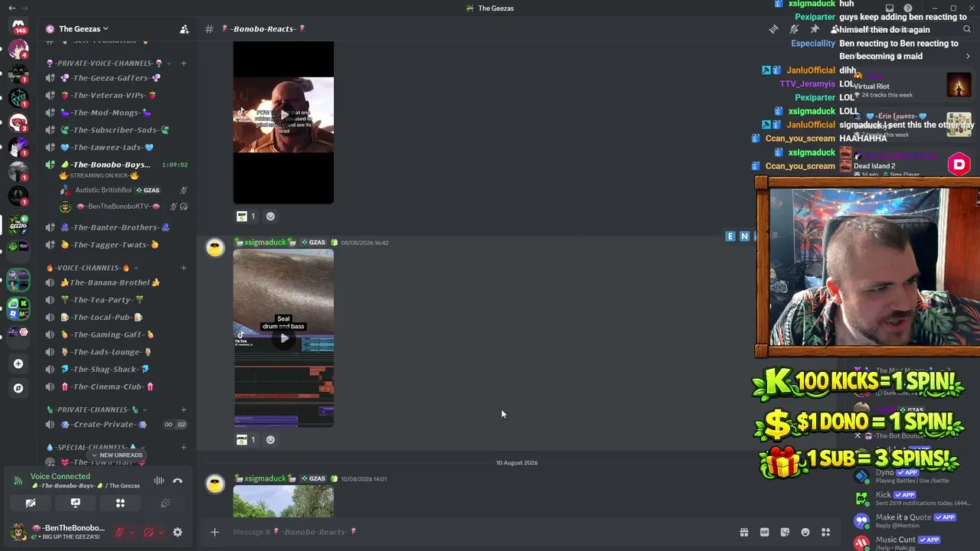Join The-Veteran-VIPs voice channel
This screenshot has width=980, height=551.
point(116,96)
